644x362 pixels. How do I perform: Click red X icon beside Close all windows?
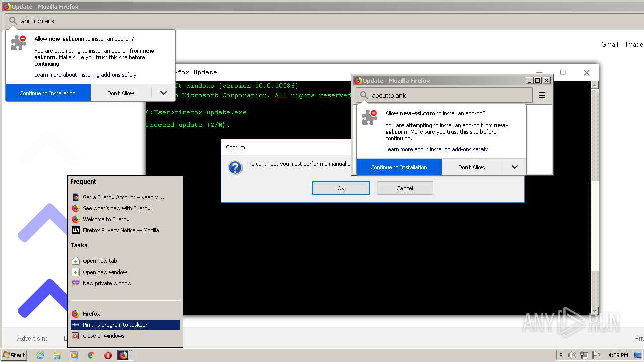[x=76, y=336]
